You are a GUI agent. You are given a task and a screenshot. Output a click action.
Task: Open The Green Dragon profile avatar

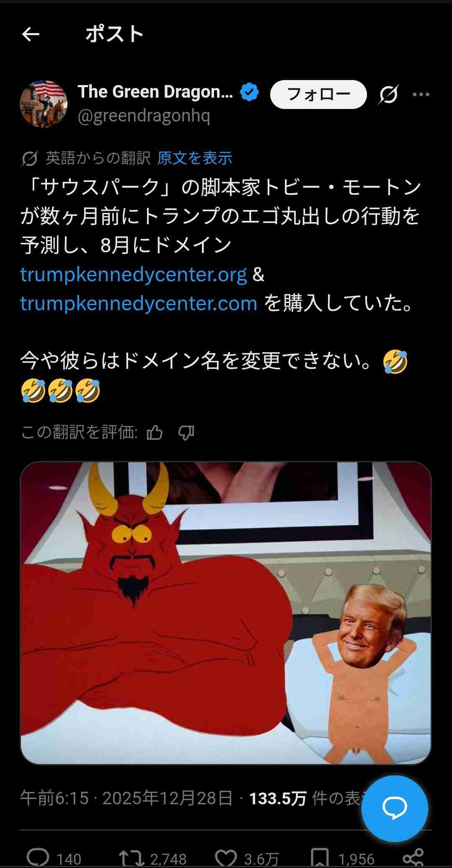pos(44,104)
